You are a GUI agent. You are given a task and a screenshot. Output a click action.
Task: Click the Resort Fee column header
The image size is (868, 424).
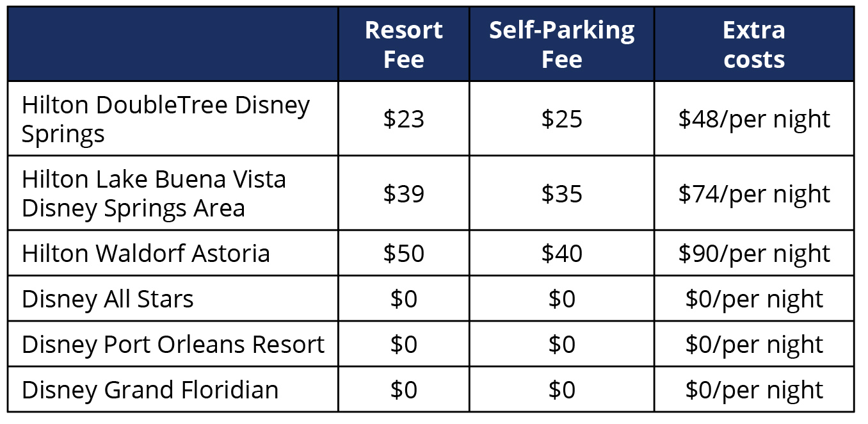(x=404, y=44)
